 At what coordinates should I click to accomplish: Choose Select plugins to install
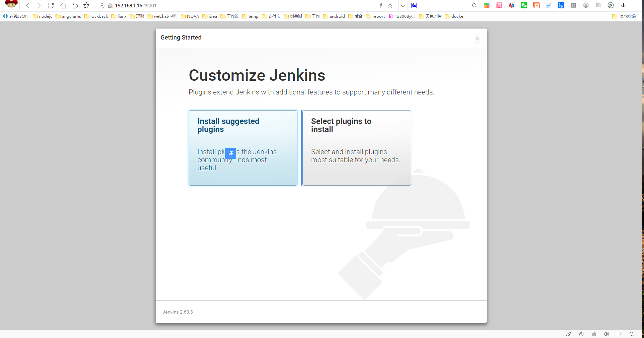pos(357,148)
